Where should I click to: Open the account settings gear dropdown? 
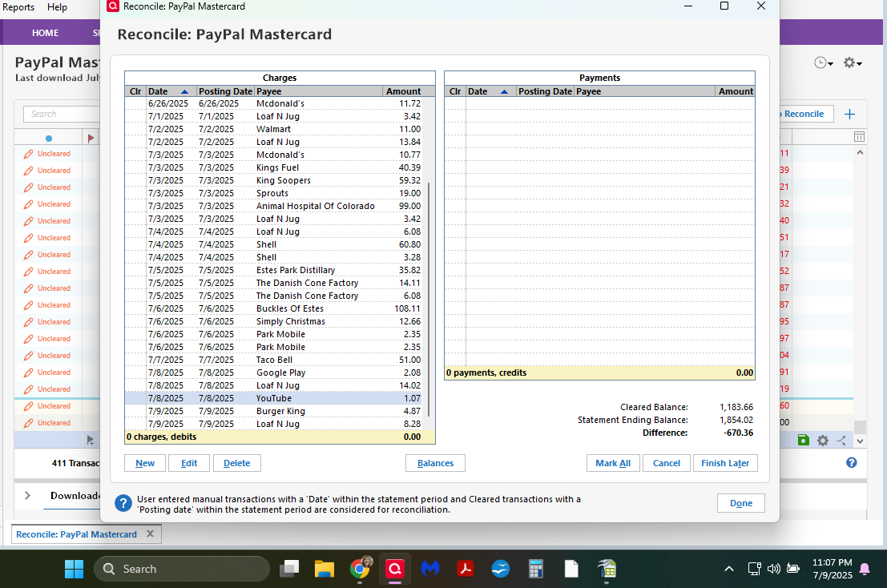click(x=853, y=62)
